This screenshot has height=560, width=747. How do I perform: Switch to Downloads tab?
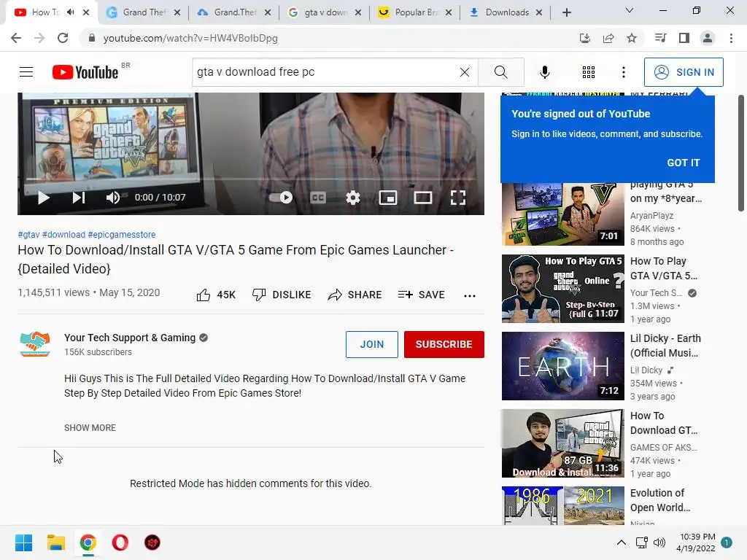pos(506,12)
